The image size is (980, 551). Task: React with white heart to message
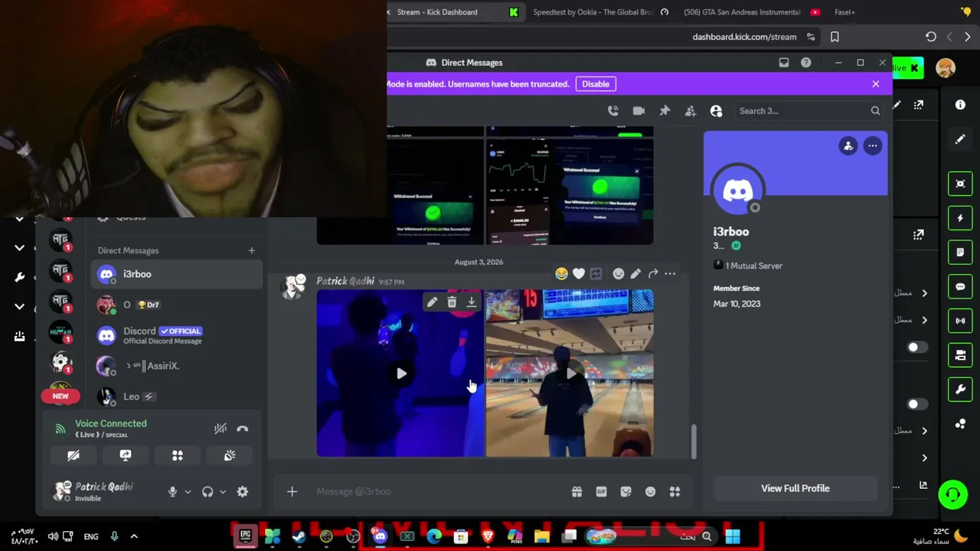point(579,274)
